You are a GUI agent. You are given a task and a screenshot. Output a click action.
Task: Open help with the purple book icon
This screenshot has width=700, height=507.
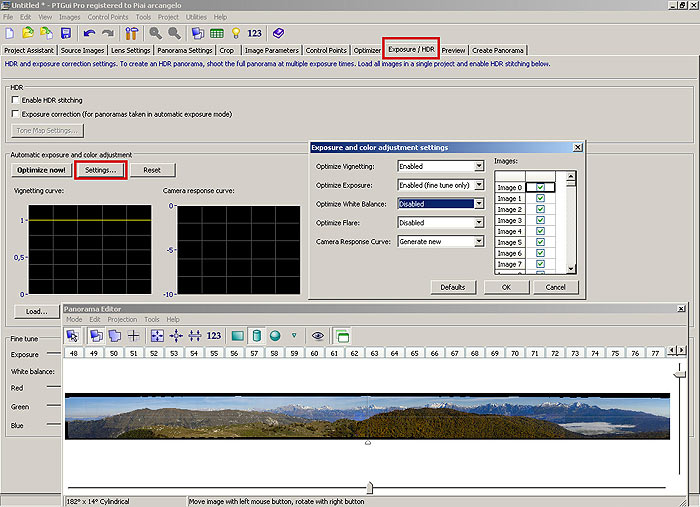pos(278,33)
